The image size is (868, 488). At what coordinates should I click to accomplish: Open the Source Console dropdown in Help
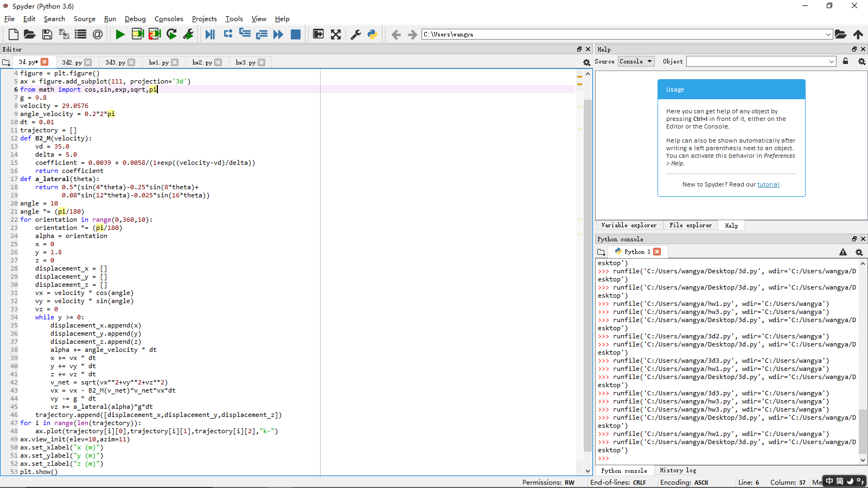click(x=636, y=61)
